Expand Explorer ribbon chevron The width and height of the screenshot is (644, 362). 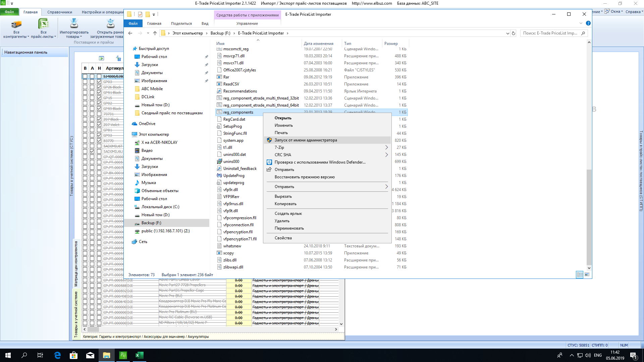581,23
